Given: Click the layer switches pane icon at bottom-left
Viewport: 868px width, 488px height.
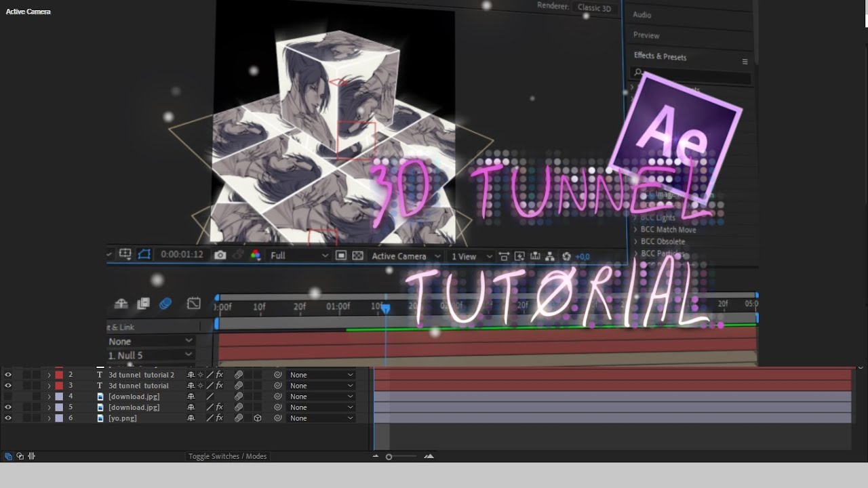Looking at the screenshot, I should pos(8,456).
